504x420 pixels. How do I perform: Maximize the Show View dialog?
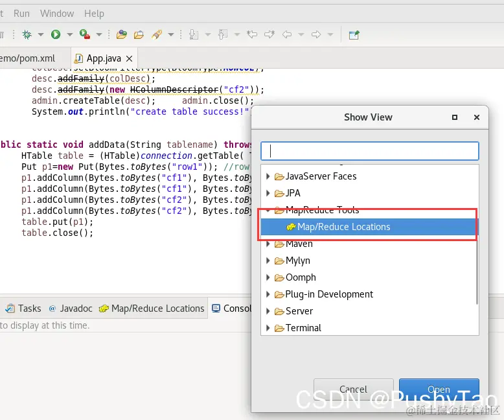pyautogui.click(x=455, y=117)
